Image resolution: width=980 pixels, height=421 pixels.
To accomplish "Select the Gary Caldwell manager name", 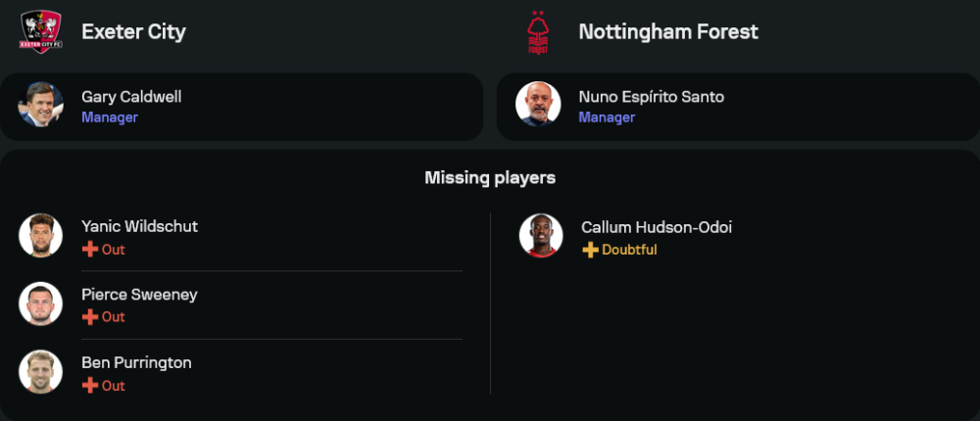I will pos(131,97).
